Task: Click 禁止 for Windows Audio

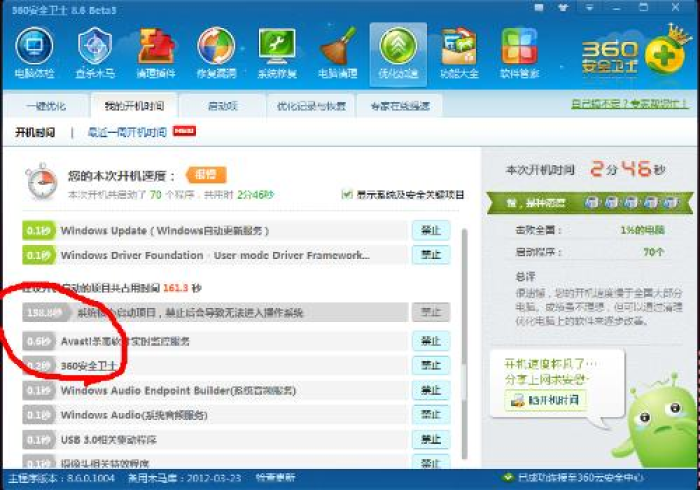Action: tap(431, 415)
